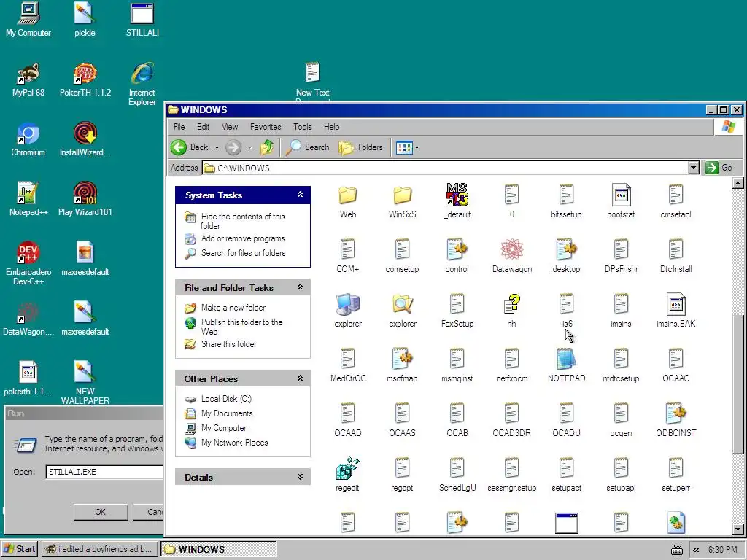Screen dimensions: 747x560
Task: Select the _default MS-DOS shortcut icon
Action: click(457, 195)
